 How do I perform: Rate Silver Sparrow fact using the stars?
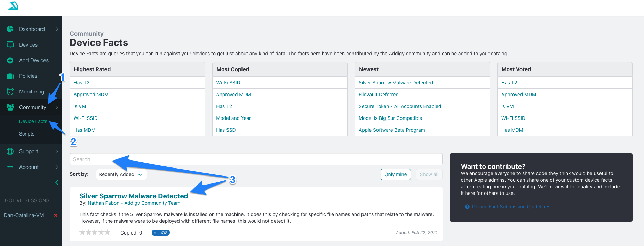coord(95,232)
